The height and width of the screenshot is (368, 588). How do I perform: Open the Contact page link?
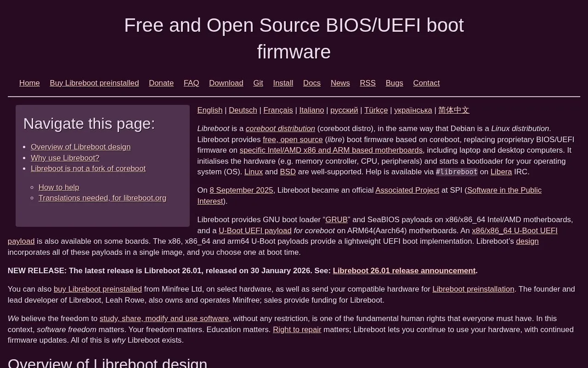point(426,83)
